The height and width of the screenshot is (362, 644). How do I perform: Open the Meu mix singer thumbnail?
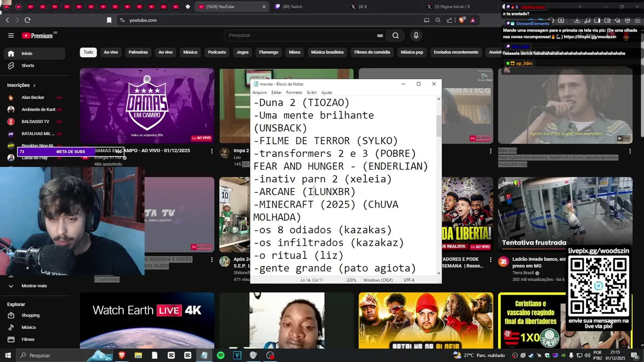tap(566, 106)
